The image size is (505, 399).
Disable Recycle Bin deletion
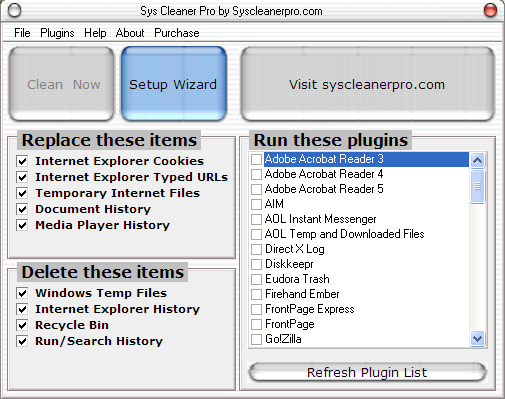pos(22,325)
